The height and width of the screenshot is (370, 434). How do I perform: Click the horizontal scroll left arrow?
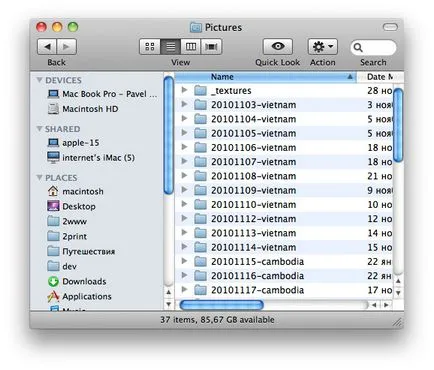[374, 305]
